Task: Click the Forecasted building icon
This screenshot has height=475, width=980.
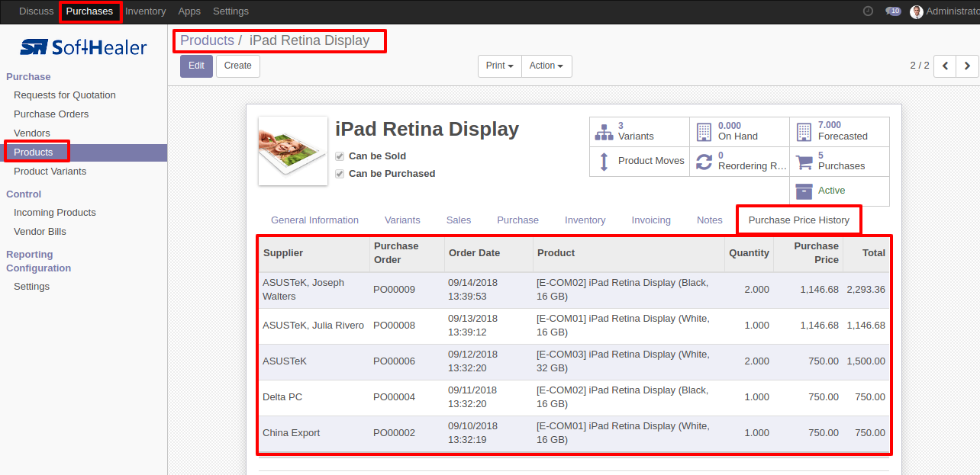Action: pyautogui.click(x=804, y=132)
